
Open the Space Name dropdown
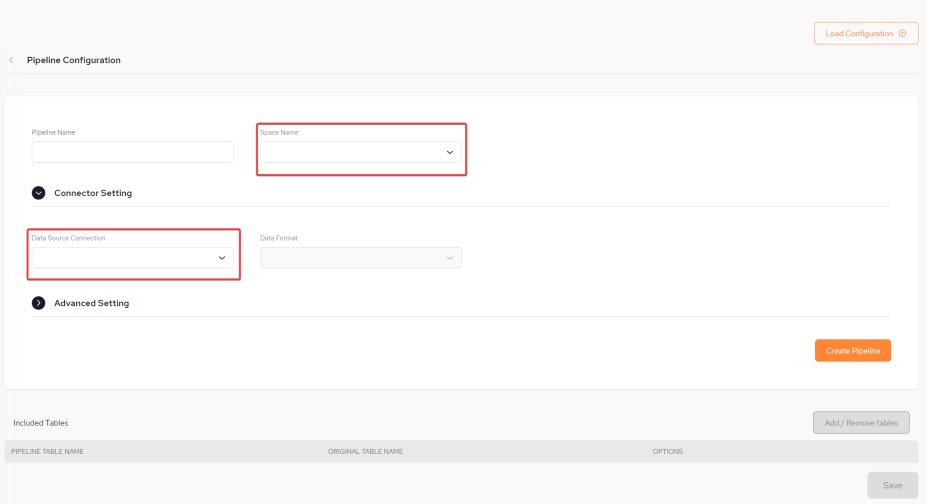point(361,152)
